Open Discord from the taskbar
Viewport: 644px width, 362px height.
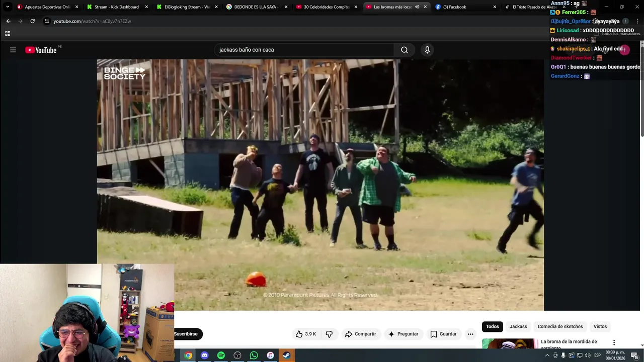pyautogui.click(x=204, y=355)
